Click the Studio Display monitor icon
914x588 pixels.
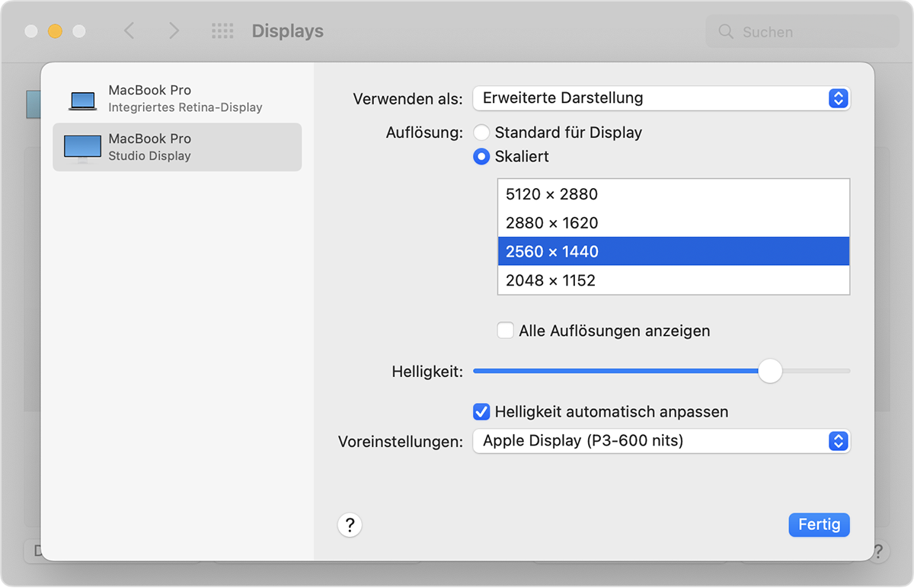point(82,148)
